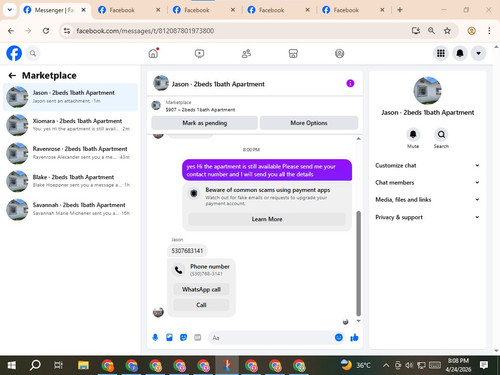
Task: Expand the Chat members section
Action: point(427,183)
